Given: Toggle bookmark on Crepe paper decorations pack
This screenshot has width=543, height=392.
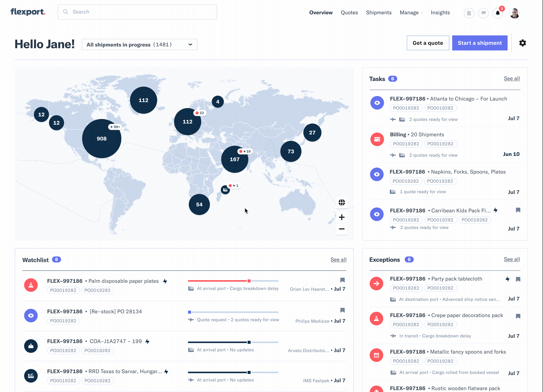Looking at the screenshot, I should coord(518,316).
